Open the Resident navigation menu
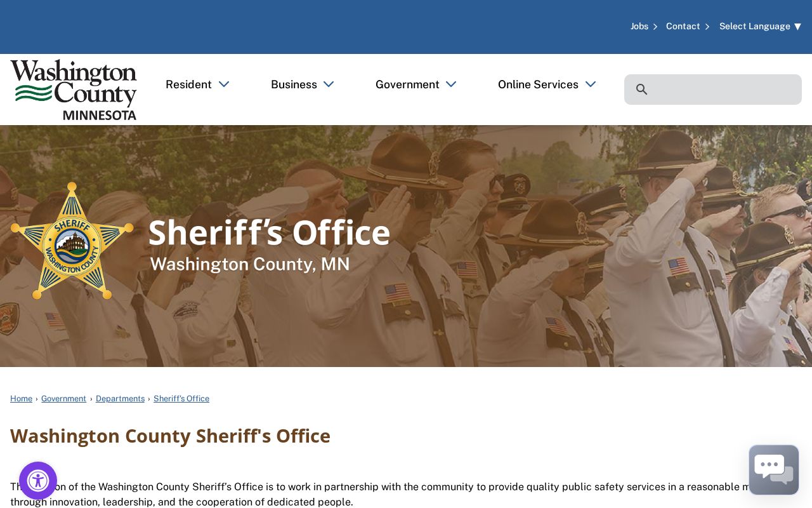 [188, 84]
